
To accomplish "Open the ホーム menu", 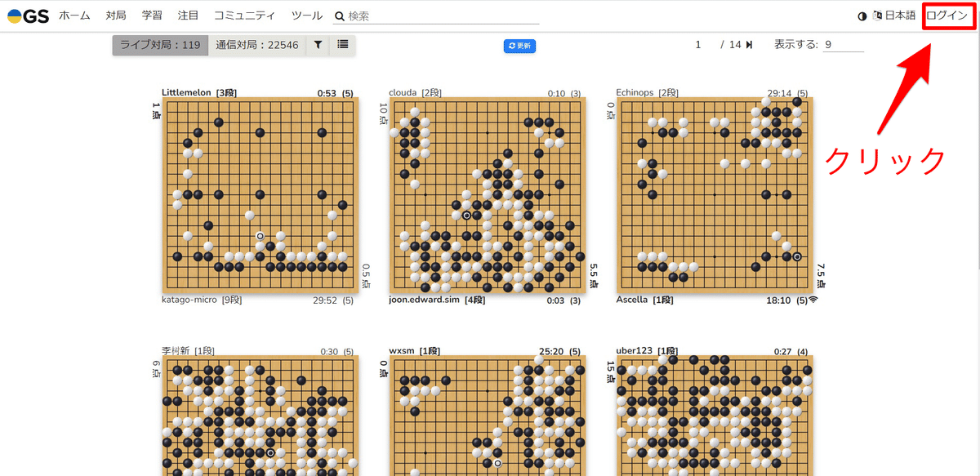I will 74,16.
